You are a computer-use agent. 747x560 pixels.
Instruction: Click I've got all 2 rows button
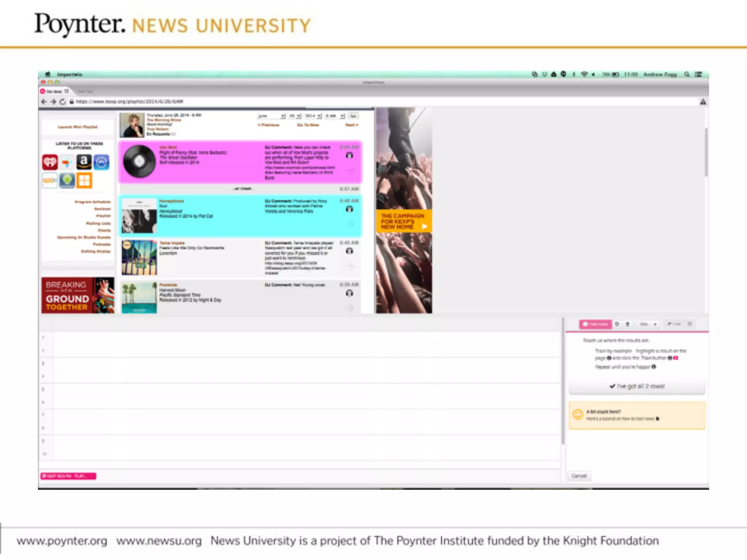[637, 386]
